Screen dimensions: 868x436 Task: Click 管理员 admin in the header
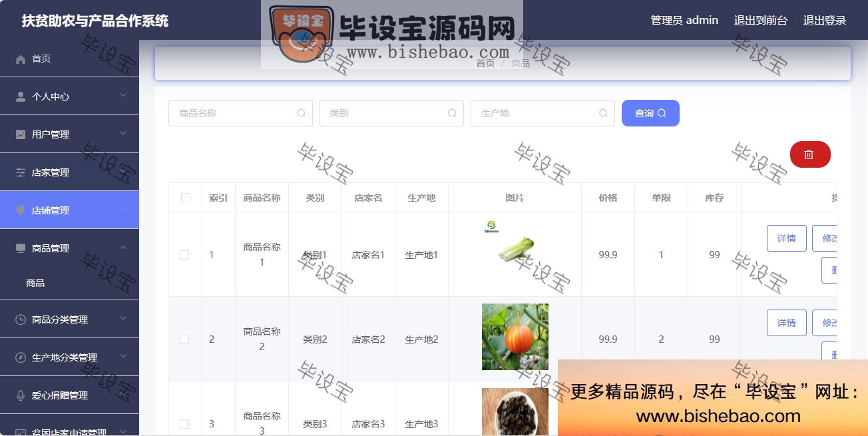click(684, 20)
